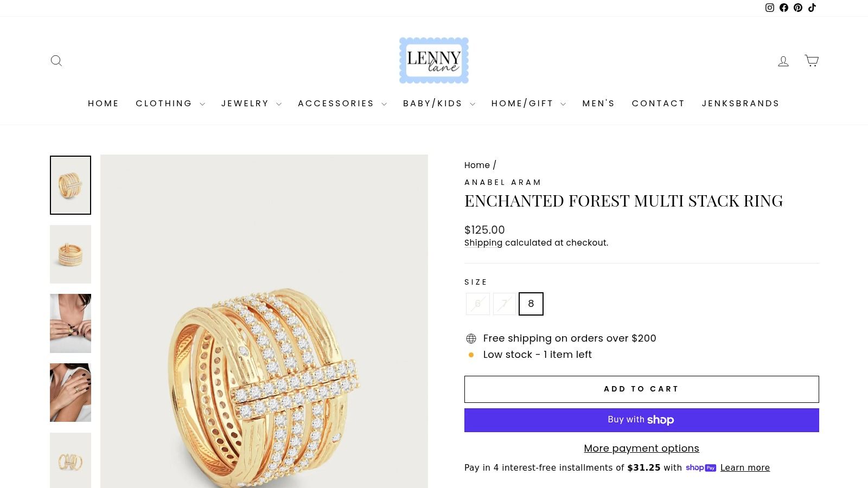Viewport: 868px width, 488px height.
Task: Click the Add to Cart button
Action: 641,389
